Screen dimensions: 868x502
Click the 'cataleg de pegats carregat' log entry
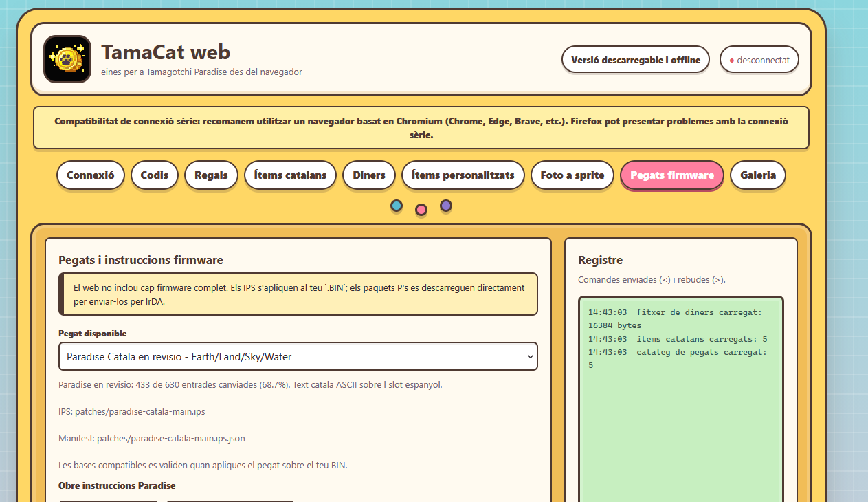tap(678, 359)
